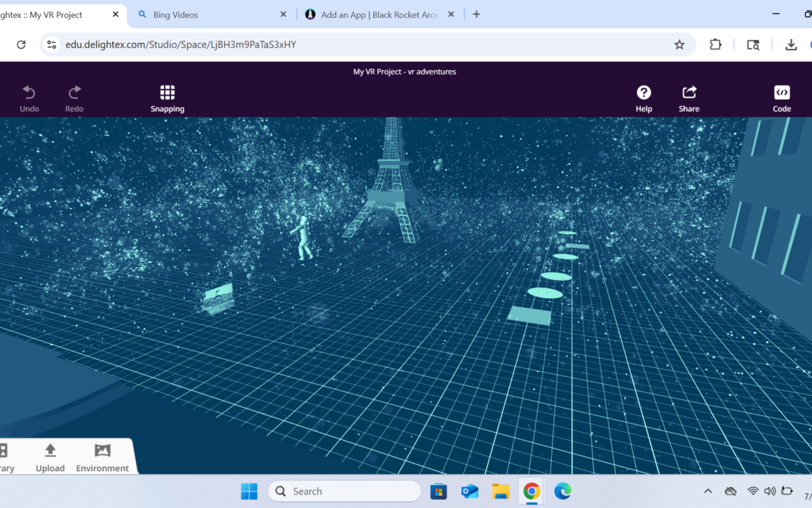Switch to Add an App Black Rocket tab
This screenshot has height=508, width=812.
coord(379,14)
